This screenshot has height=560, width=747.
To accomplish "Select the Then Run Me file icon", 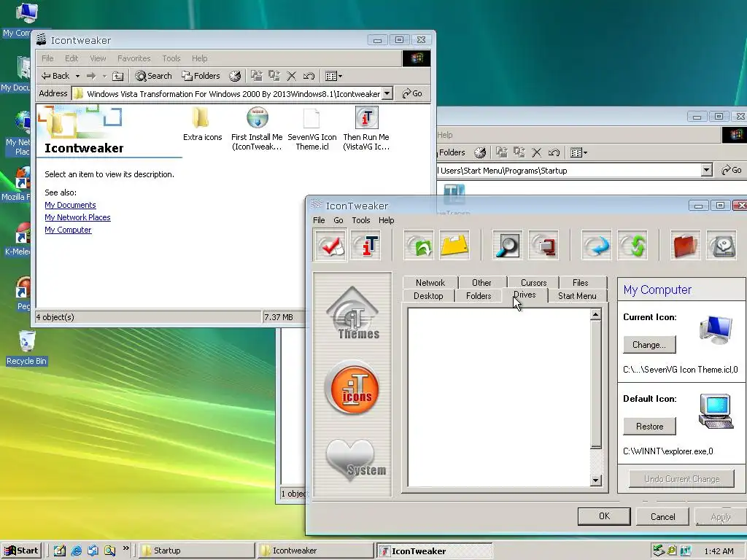I will [366, 128].
